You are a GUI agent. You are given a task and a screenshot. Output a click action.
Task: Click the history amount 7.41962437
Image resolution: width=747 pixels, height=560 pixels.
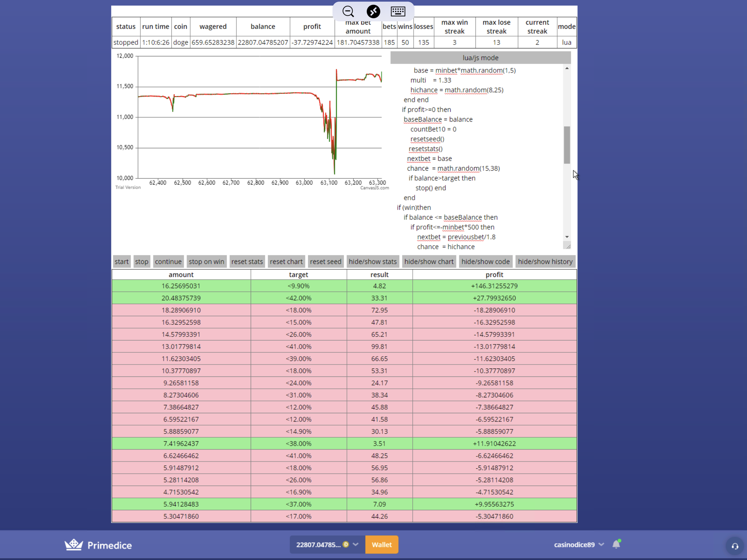pyautogui.click(x=181, y=444)
